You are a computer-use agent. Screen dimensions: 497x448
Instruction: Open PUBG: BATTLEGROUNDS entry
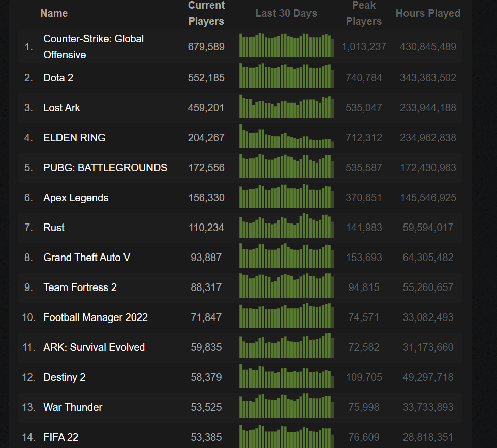105,168
